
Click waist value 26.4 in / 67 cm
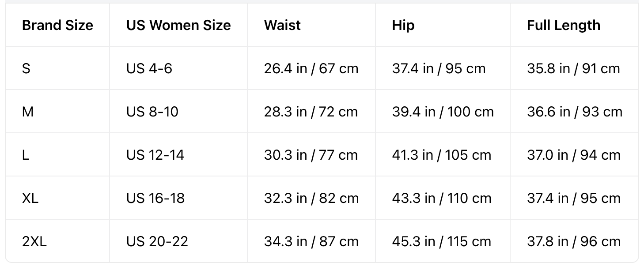click(x=311, y=68)
